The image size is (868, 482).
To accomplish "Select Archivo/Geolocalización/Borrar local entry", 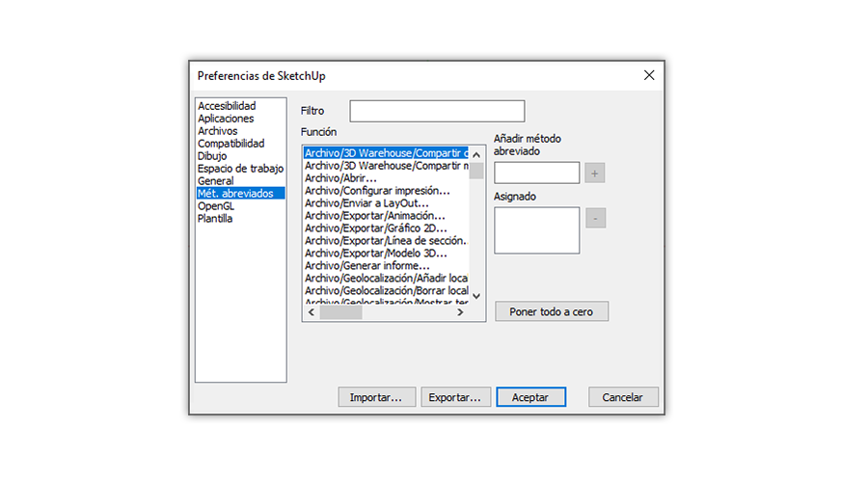I will tap(386, 290).
